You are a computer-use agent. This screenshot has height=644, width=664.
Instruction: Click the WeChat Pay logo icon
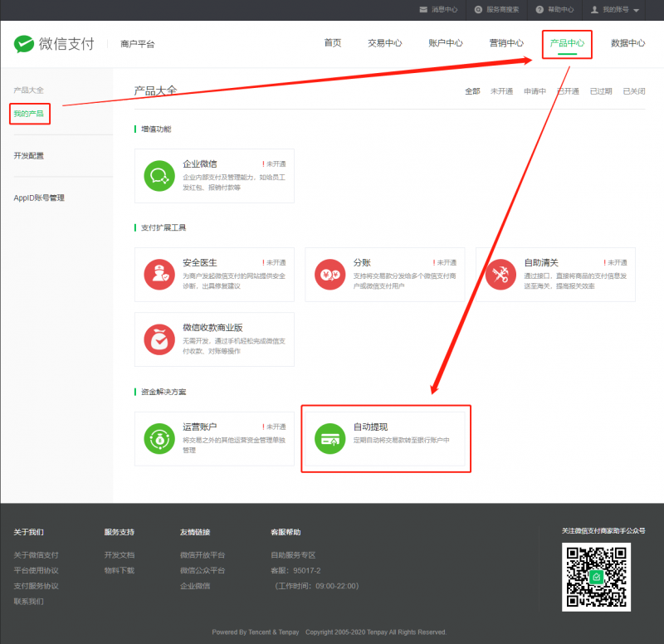[x=24, y=44]
